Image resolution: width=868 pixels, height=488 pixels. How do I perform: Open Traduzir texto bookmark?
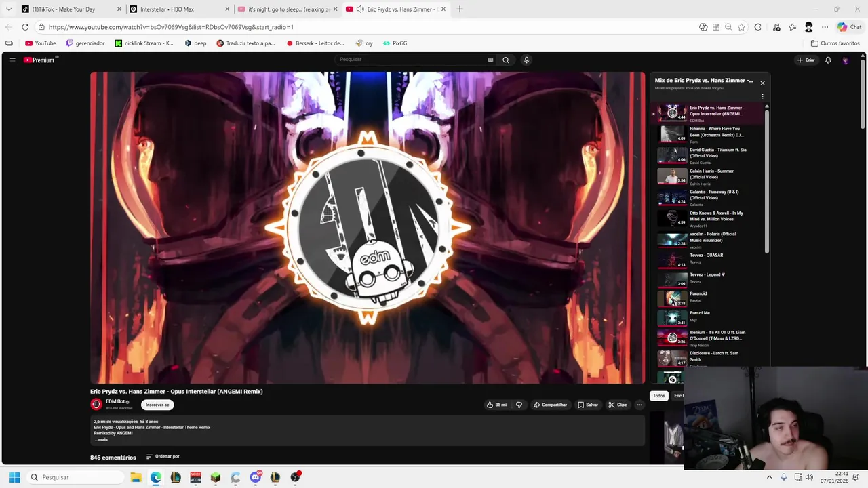tap(245, 43)
